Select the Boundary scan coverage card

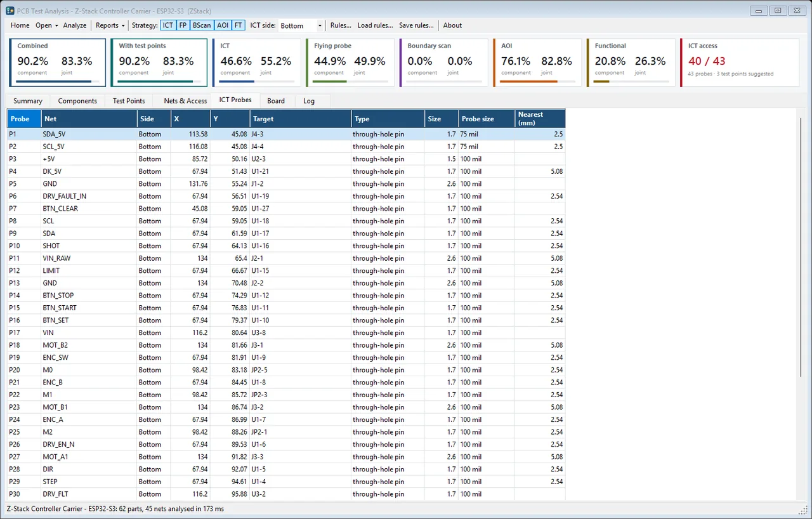click(x=443, y=63)
